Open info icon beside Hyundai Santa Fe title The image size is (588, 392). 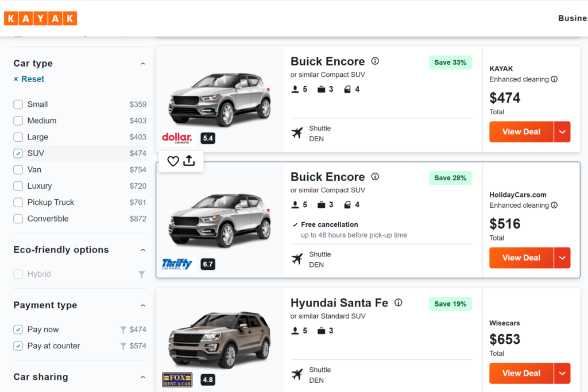pyautogui.click(x=399, y=302)
